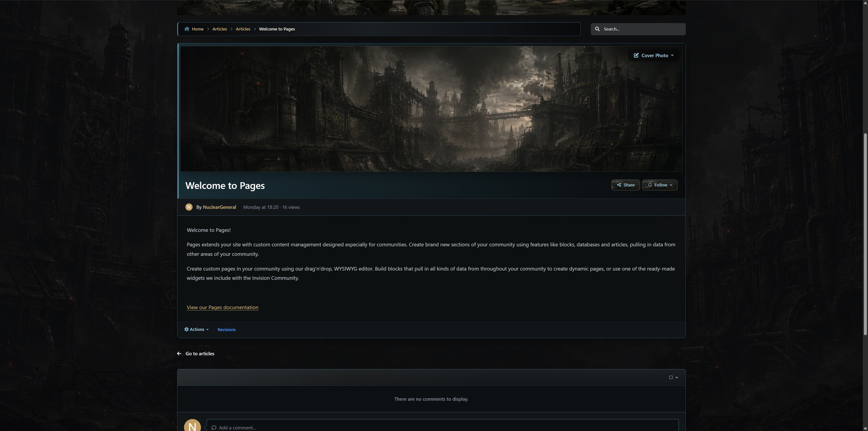
Task: Click the back arrow beside Go to articles
Action: 179,353
